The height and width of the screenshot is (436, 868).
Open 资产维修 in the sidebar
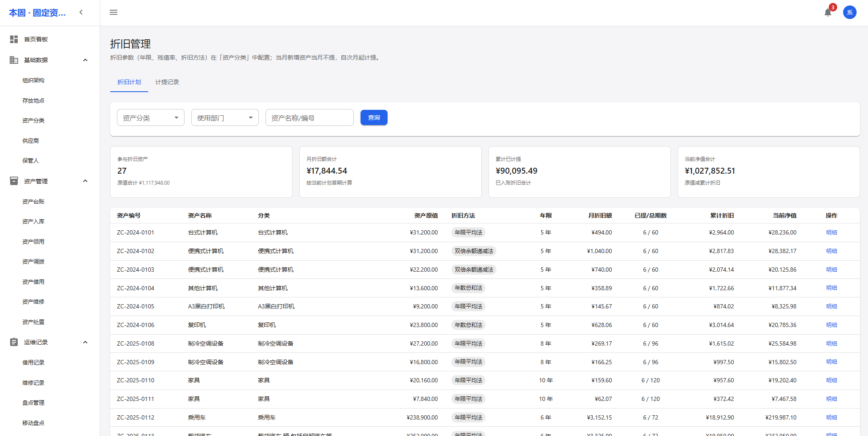[x=33, y=302]
